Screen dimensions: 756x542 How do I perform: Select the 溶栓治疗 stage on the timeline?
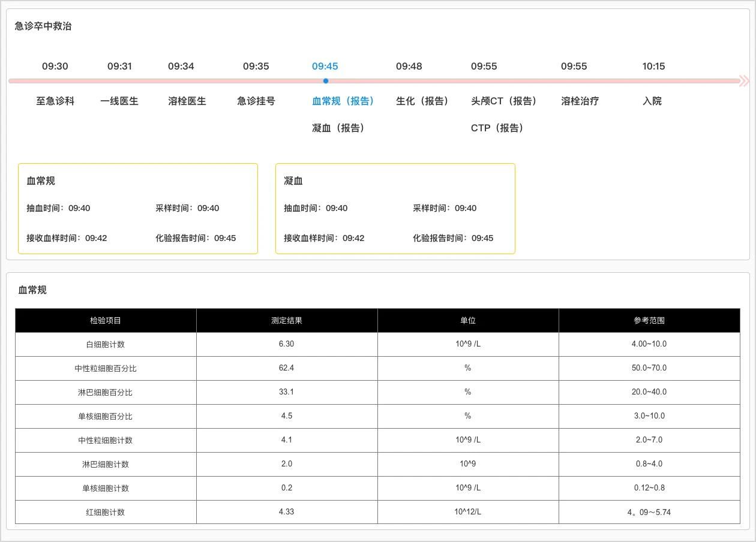pos(579,101)
